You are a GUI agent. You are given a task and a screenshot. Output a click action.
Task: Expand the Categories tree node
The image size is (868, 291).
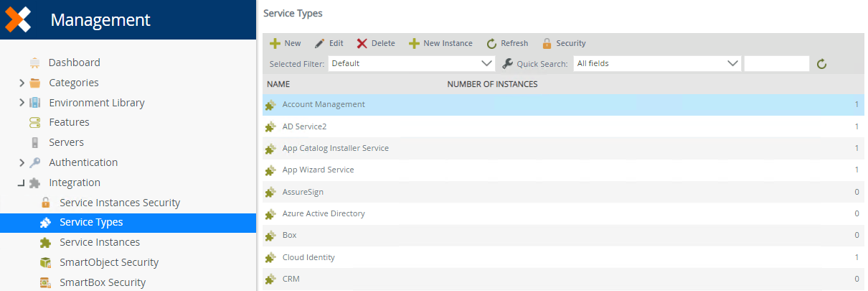(x=22, y=83)
